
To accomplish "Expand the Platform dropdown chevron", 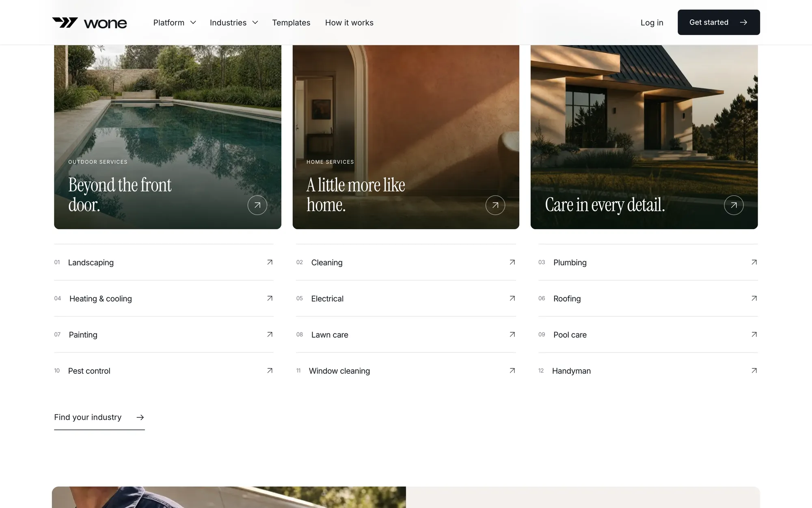I will click(193, 23).
